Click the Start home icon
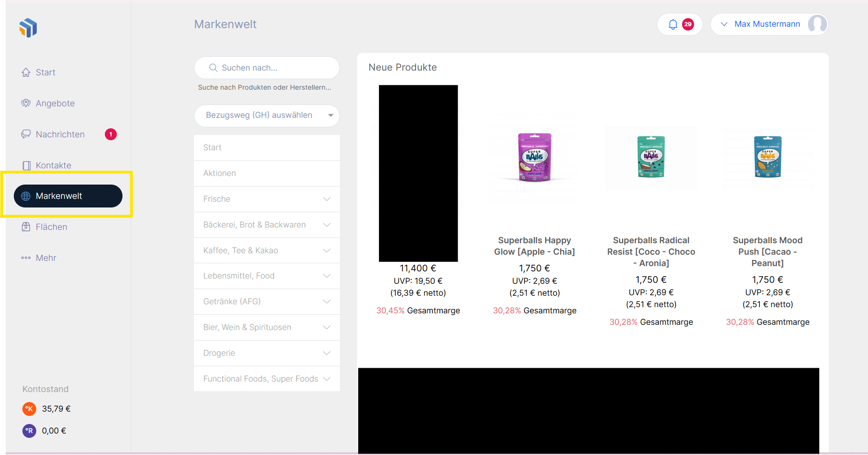The image size is (868, 455). pos(26,72)
